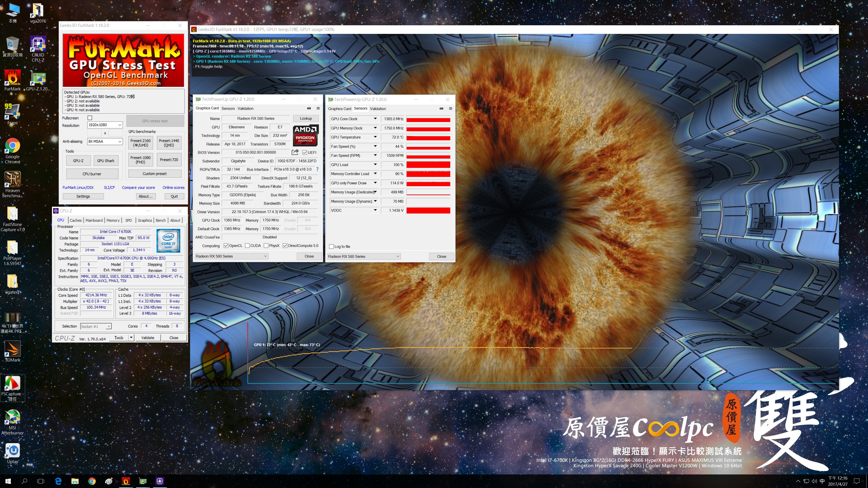The width and height of the screenshot is (868, 488).
Task: Click the AMD Radeon Graphics logo in GPU-Z
Action: (x=305, y=135)
